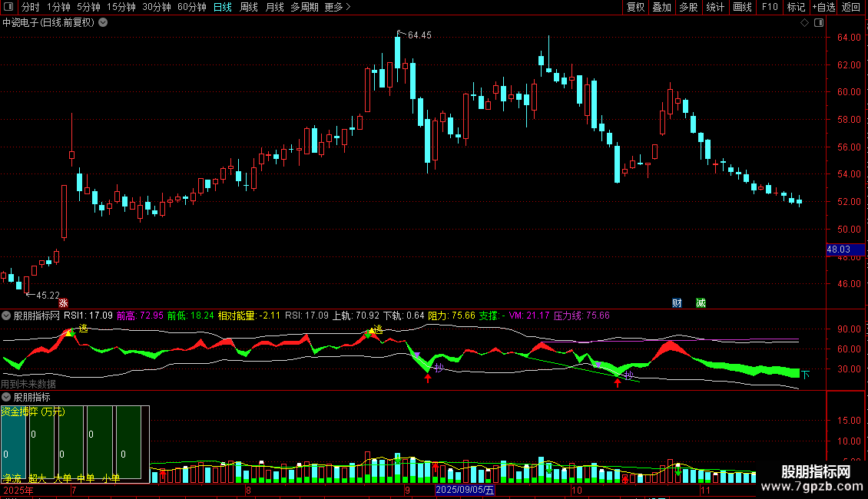Image resolution: width=868 pixels, height=499 pixels.
Task: Select the 日线 daily chart tab
Action: [223, 7]
